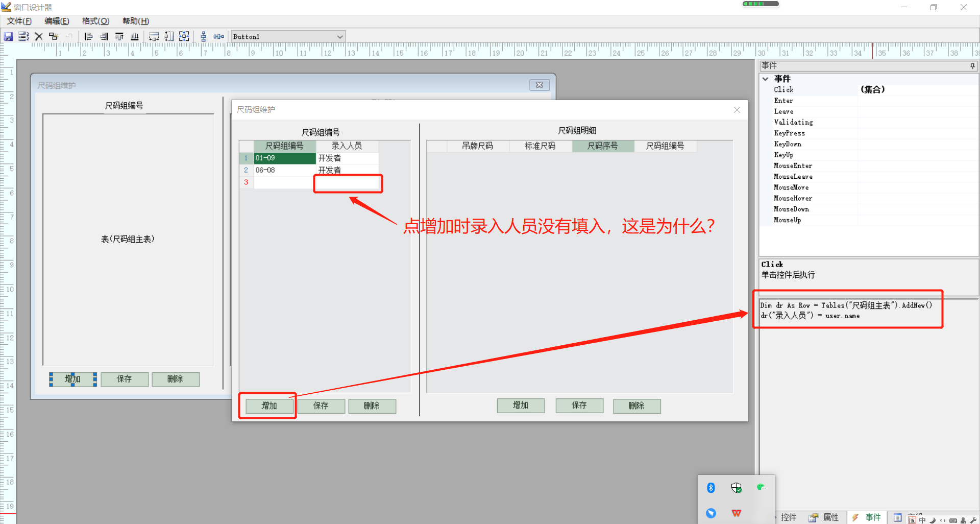This screenshot has height=524, width=980.
Task: Switch to the 属性 tab
Action: tap(825, 517)
